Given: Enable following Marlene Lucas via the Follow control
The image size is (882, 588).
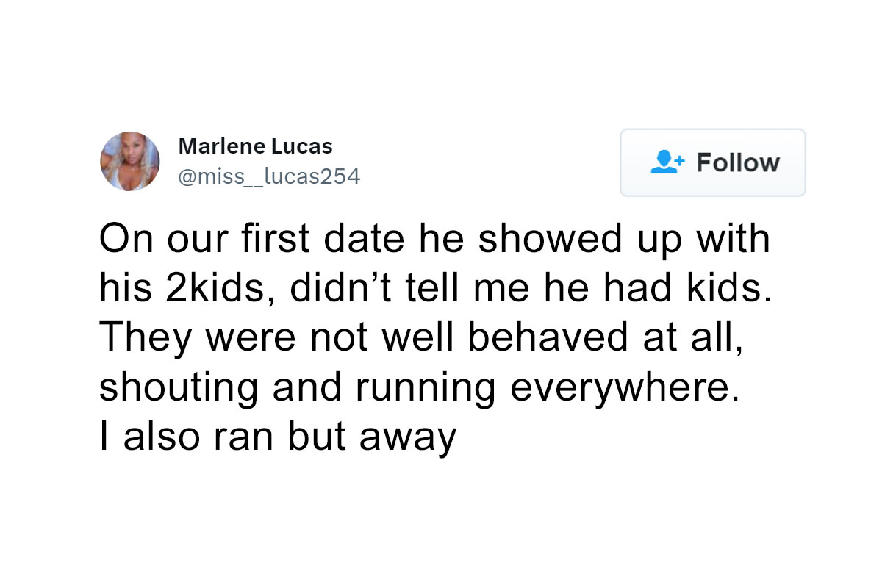Looking at the screenshot, I should [x=713, y=162].
